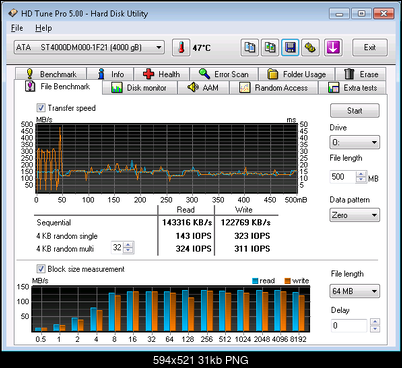Screen dimensions: 402x368
Task: Click the 500 MB file length field
Action: [343, 177]
